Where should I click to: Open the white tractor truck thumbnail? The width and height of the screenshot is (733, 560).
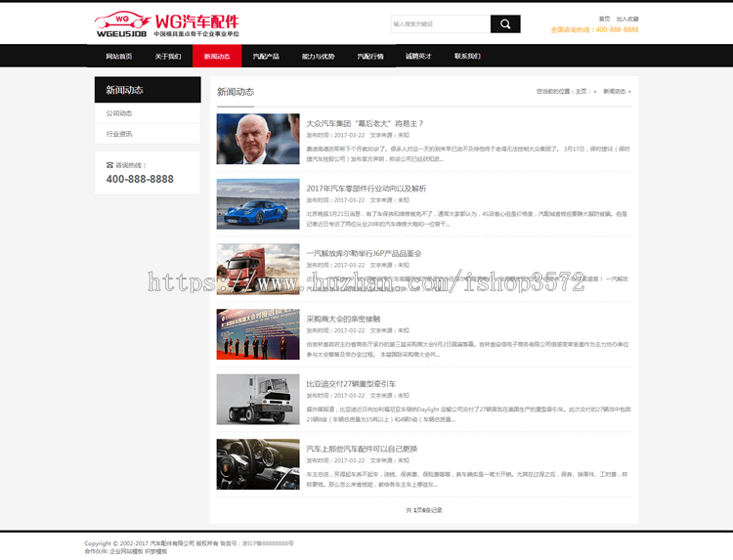click(x=258, y=399)
